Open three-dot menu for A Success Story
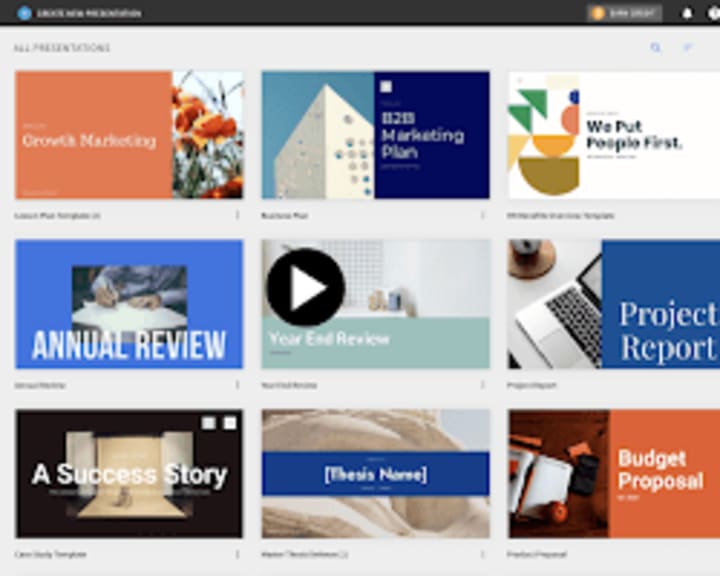 237,554
